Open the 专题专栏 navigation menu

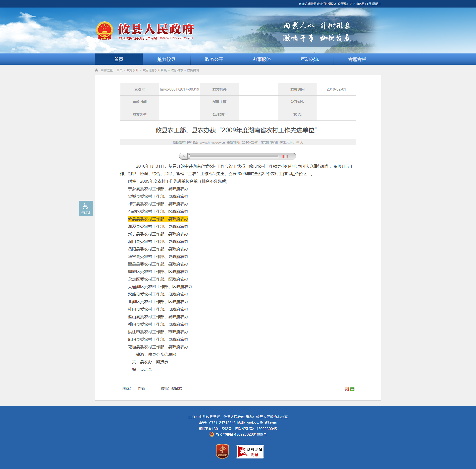357,59
